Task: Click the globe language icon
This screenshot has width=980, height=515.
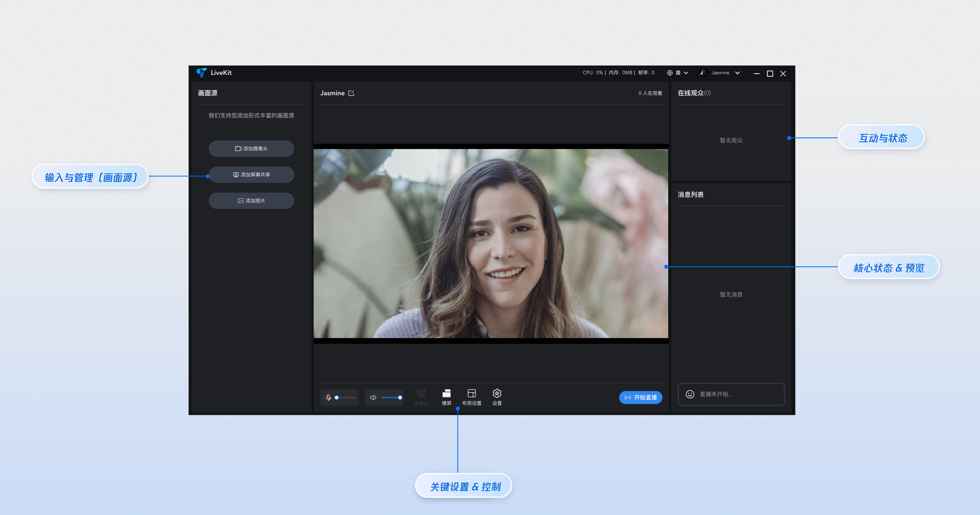Action: pos(670,73)
